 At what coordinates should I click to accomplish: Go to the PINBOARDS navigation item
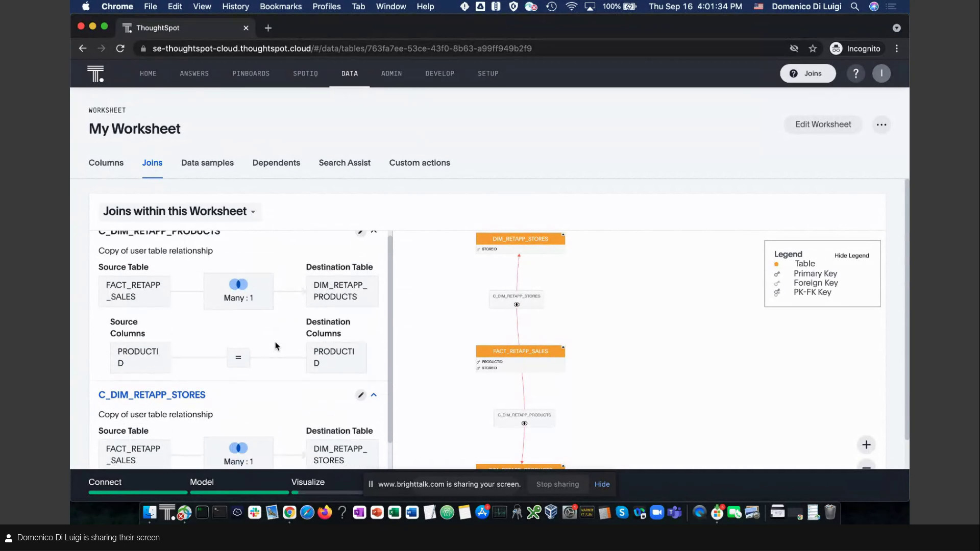tap(251, 73)
